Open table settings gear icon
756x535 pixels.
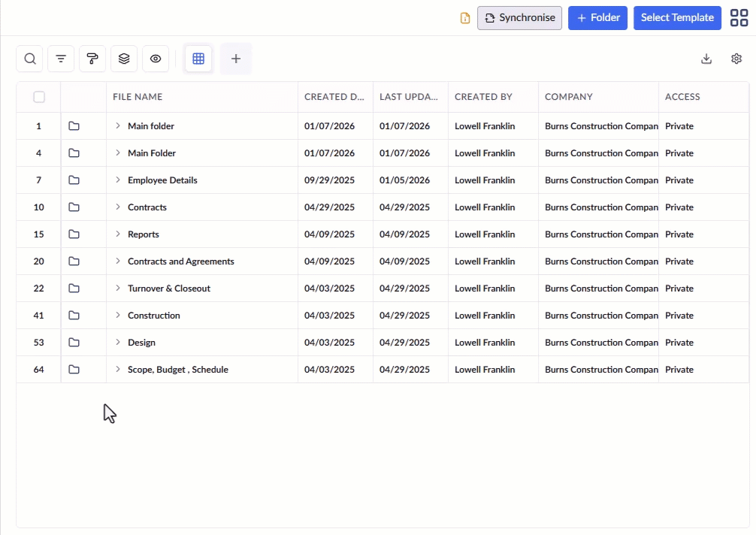click(736, 59)
